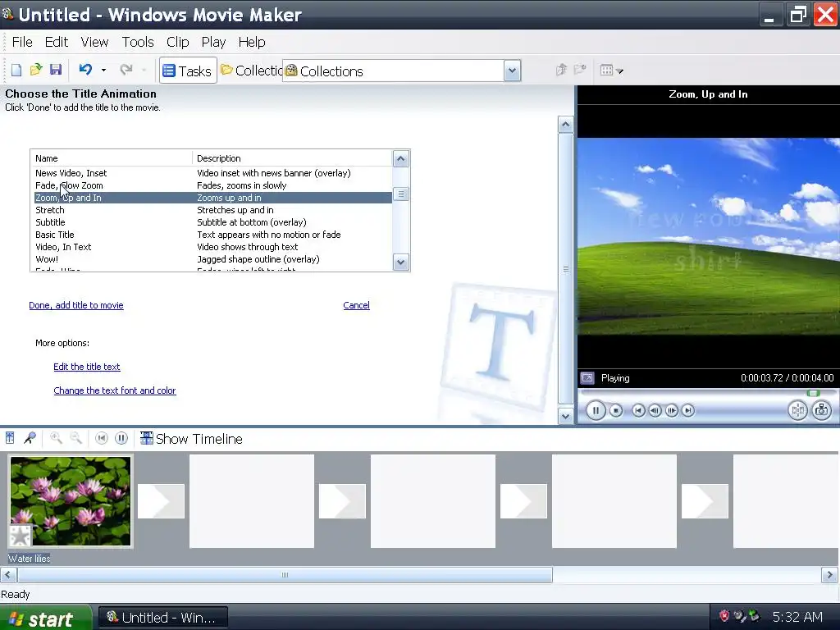Click the Up One Level icon

point(561,71)
